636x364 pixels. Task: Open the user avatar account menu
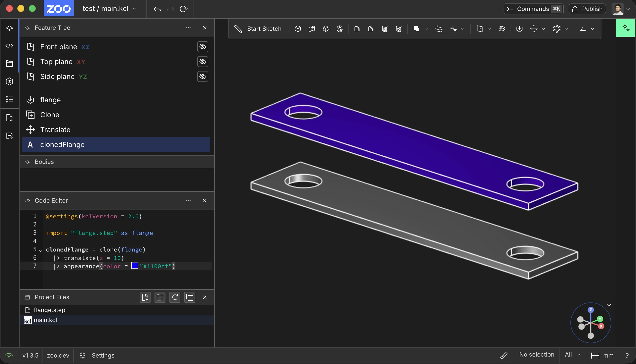click(621, 9)
